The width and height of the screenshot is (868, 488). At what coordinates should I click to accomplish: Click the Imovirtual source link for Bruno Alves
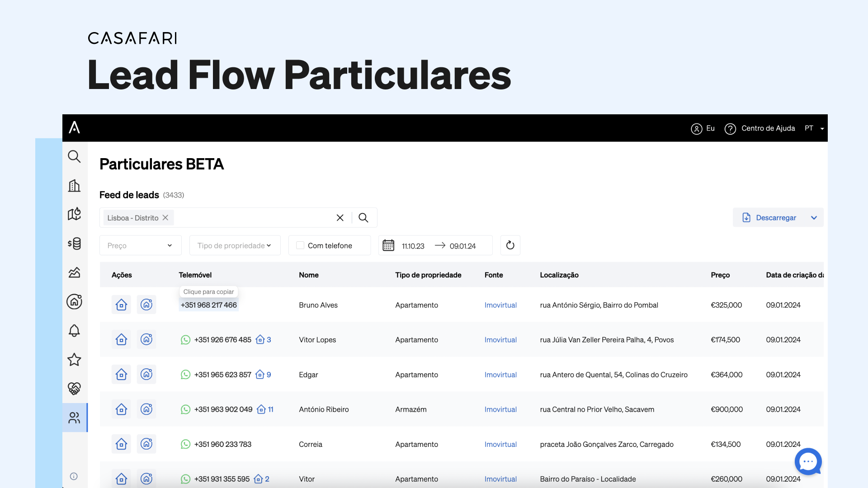coord(500,305)
